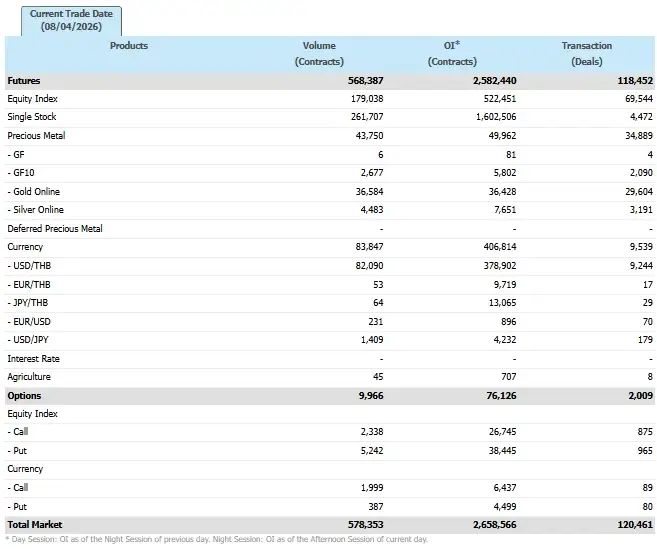Select the Futures summary row label
The image size is (657, 549).
pyautogui.click(x=24, y=80)
